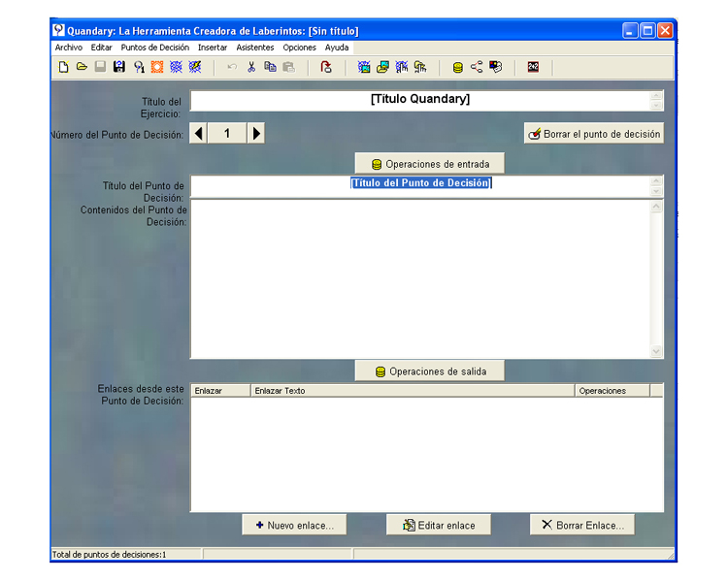Screen dimensions: 728x580
Task: Open the Opciones menu
Action: click(300, 48)
